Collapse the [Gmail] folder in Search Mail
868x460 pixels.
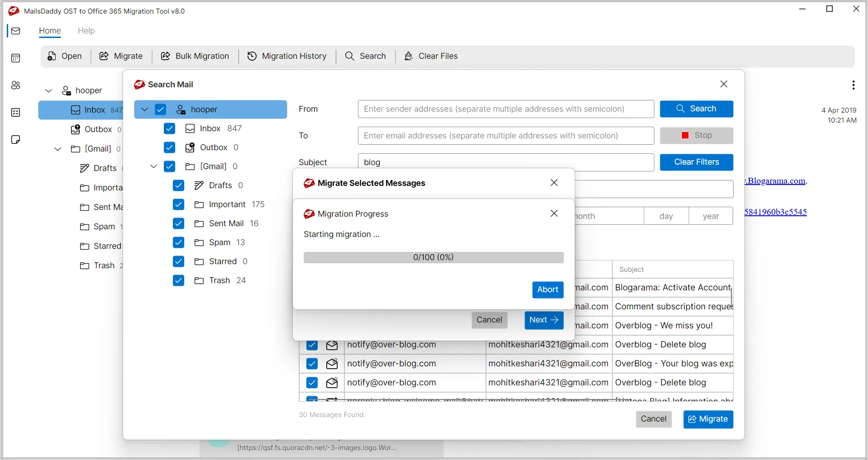point(154,166)
